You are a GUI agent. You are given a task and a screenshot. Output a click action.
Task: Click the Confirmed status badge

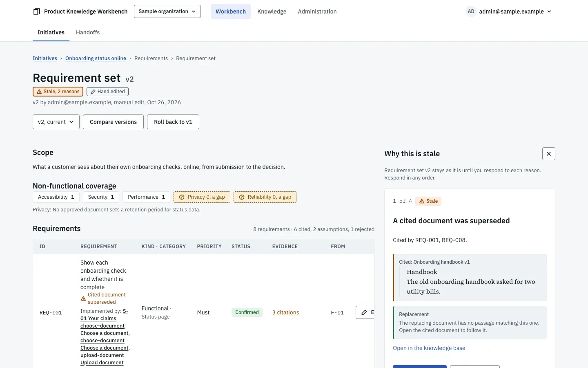click(x=247, y=312)
